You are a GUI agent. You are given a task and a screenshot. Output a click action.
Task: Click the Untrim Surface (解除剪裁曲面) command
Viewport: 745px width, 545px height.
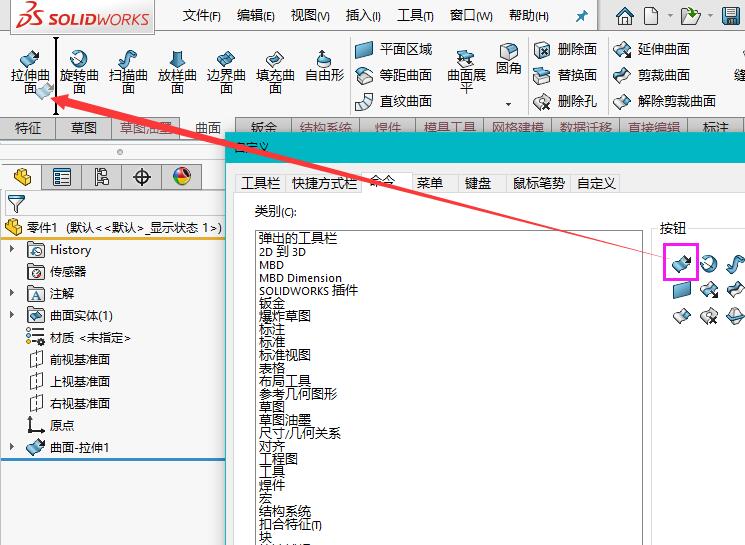coord(664,101)
